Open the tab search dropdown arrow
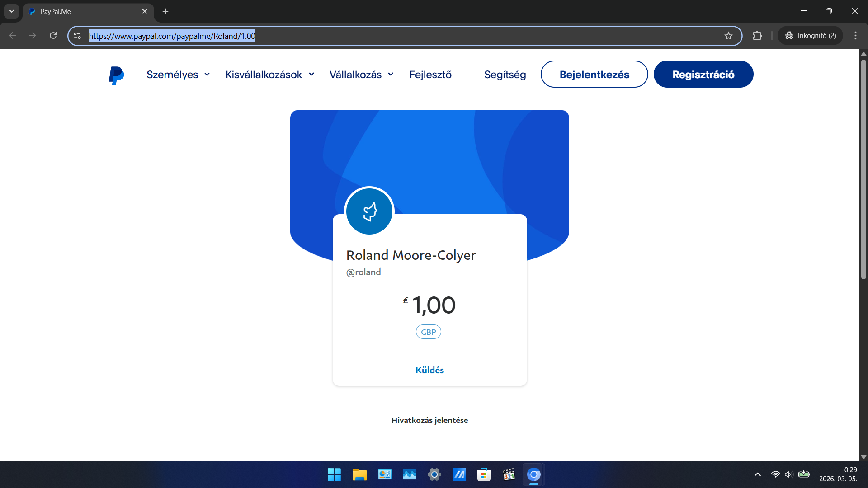868x488 pixels. (x=12, y=11)
